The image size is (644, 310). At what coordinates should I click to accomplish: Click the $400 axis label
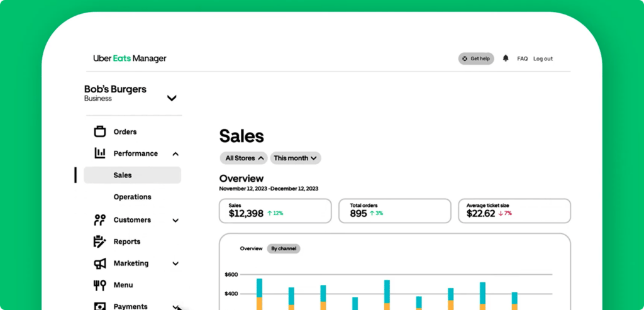point(231,294)
